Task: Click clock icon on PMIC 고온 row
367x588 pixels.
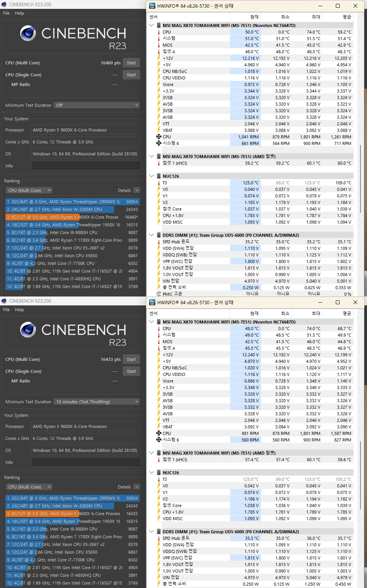Action: click(x=158, y=294)
